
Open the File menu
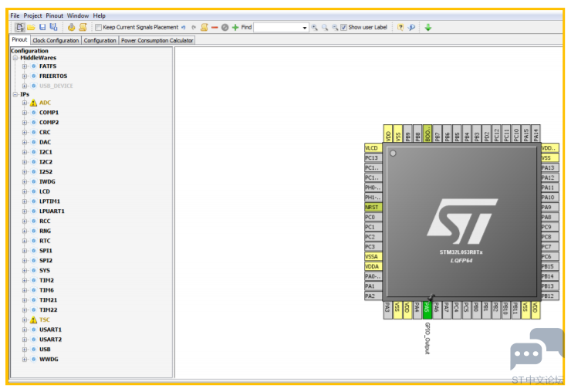pos(15,15)
